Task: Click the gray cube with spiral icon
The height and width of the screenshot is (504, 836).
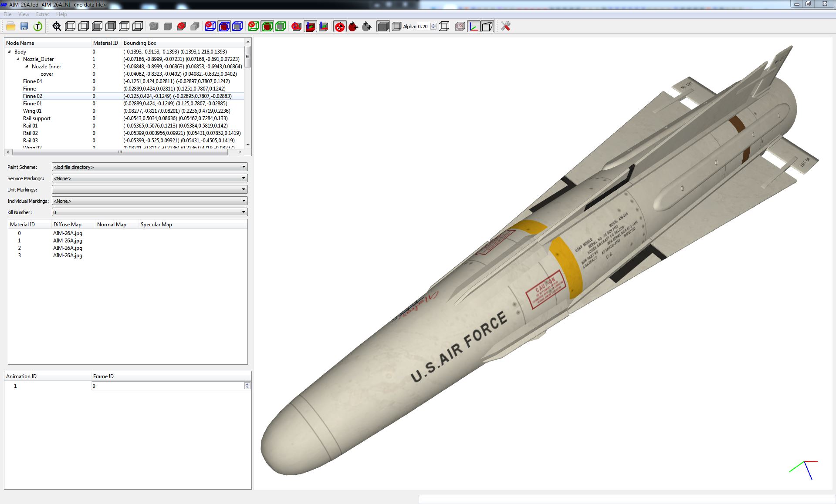Action: 154,27
